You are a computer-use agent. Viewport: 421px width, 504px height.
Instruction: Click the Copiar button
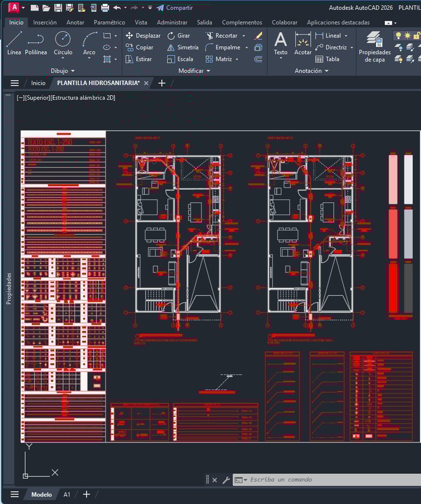139,48
